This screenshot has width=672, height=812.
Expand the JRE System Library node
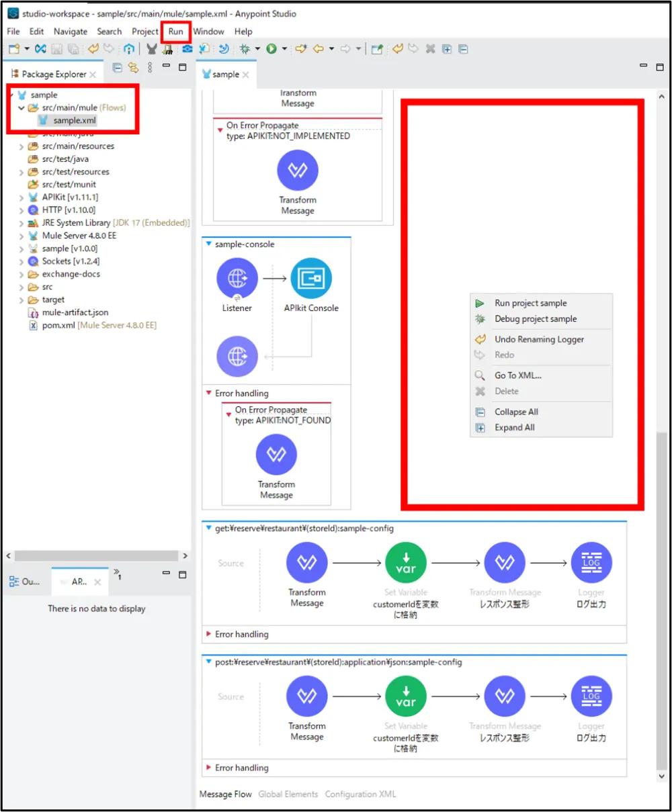22,223
